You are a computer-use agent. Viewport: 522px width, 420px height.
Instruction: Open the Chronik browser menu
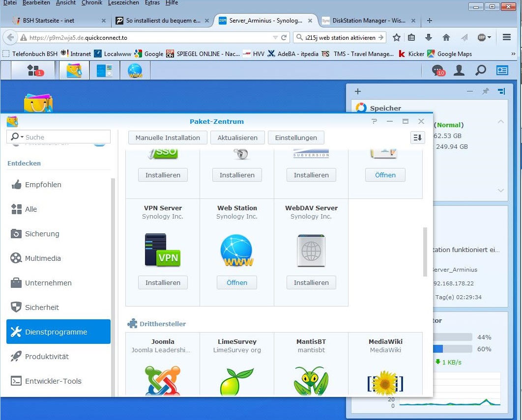pos(92,3)
